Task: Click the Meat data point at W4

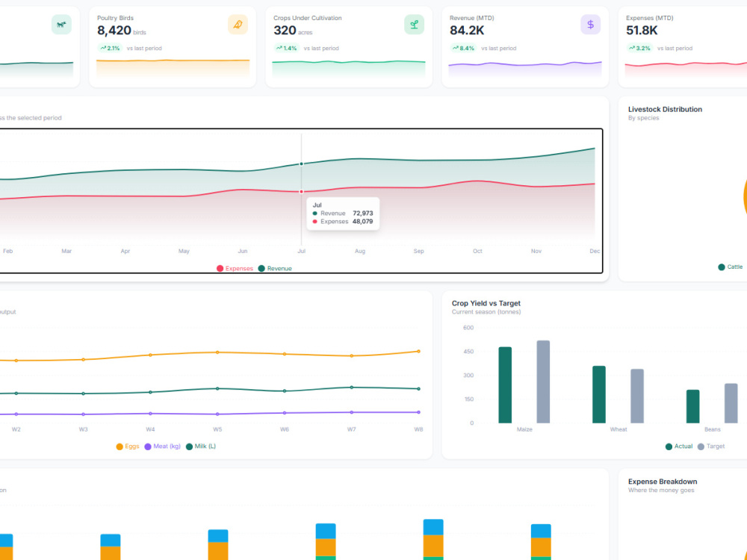Action: coord(151,414)
